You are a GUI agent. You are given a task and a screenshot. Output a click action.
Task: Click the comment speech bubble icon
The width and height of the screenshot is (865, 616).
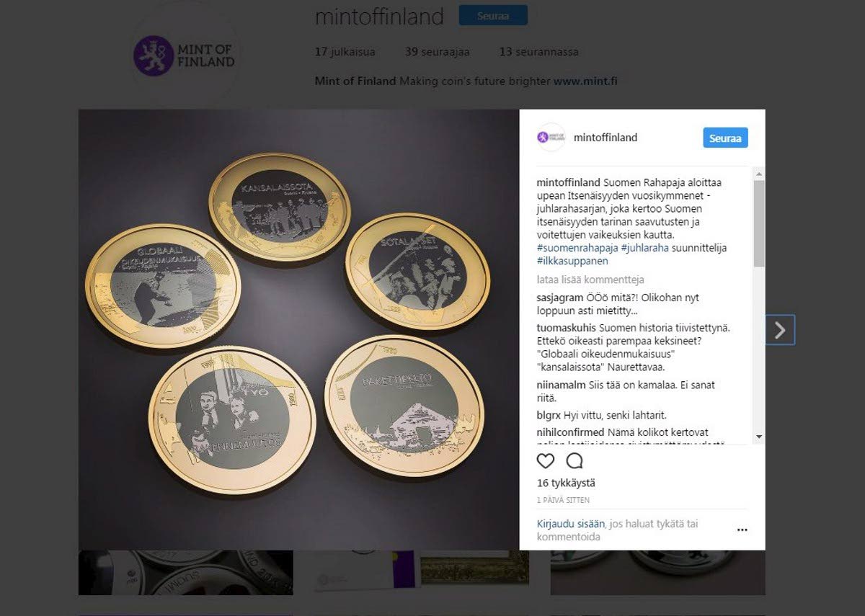pyautogui.click(x=575, y=461)
